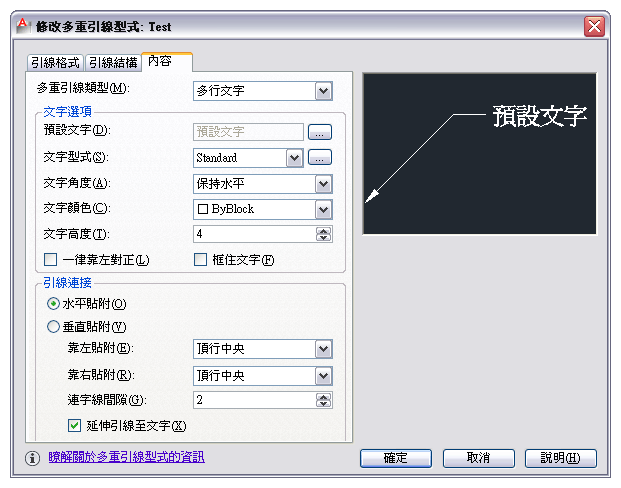Image resolution: width=621 pixels, height=488 pixels.
Task: Open text style browse ellipsis button
Action: 320,157
